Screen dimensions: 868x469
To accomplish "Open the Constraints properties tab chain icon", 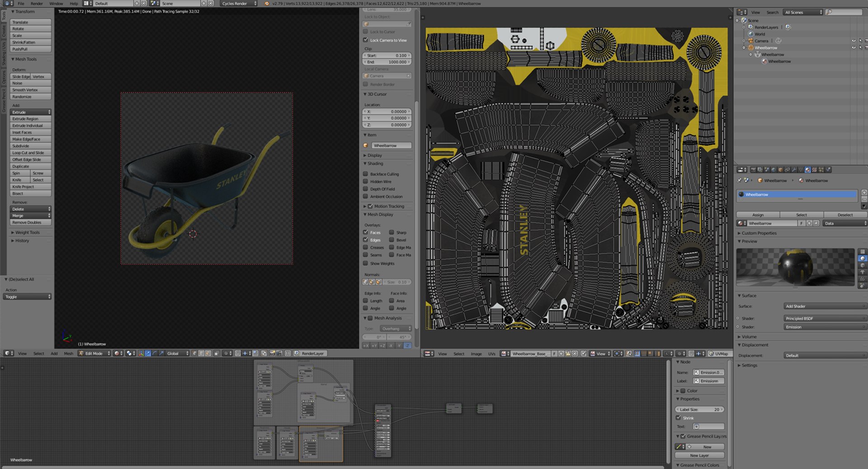I will (x=787, y=170).
